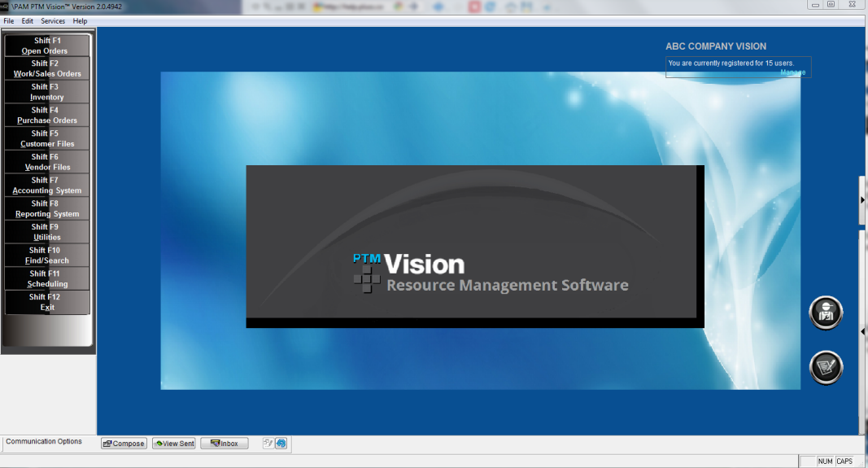Maximize the PTM Vision window
The height and width of the screenshot is (468, 868).
(x=831, y=4)
